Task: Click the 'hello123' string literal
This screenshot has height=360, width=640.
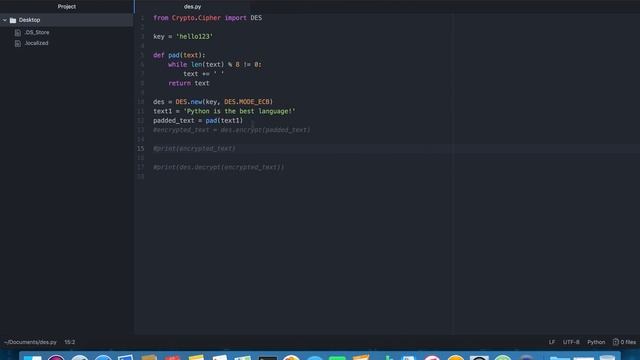Action: pos(194,37)
